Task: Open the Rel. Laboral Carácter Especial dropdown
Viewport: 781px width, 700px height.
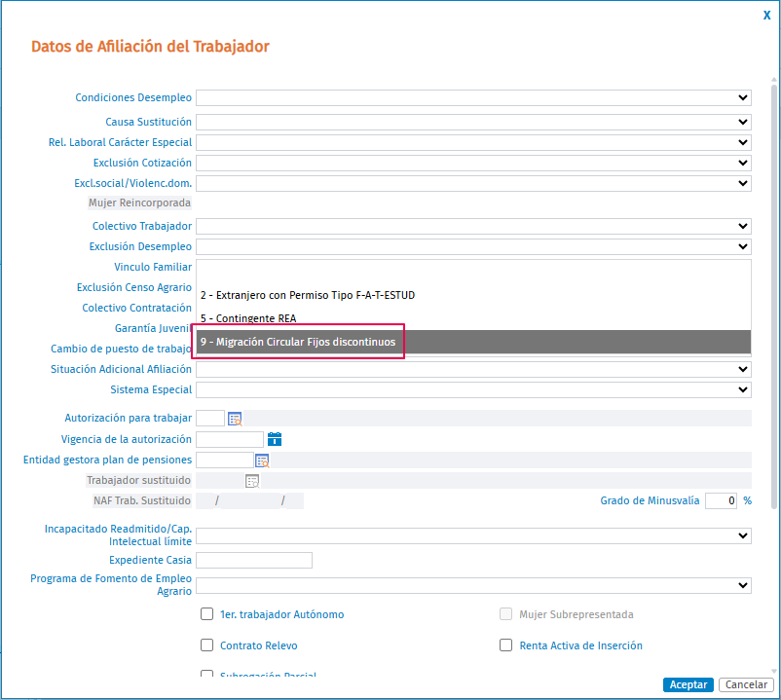Action: pyautogui.click(x=473, y=142)
